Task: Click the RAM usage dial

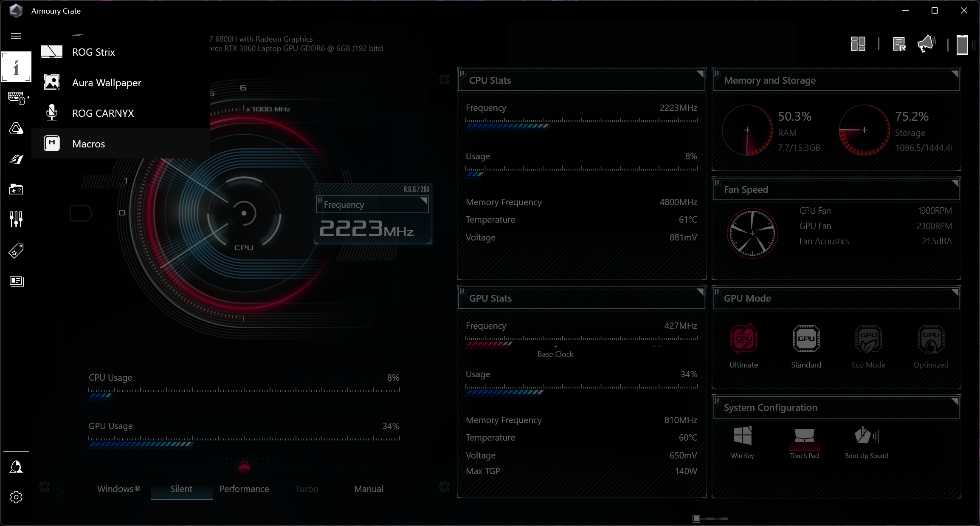Action: click(x=747, y=130)
